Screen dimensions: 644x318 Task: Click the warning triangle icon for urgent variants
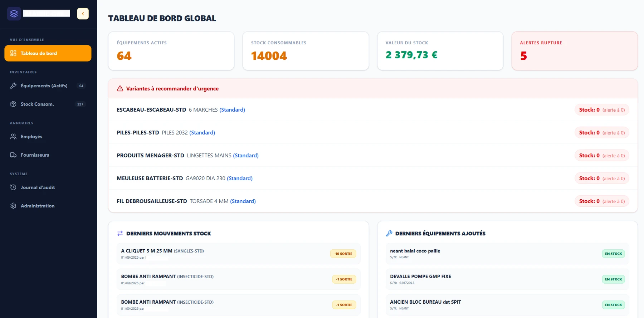point(120,88)
